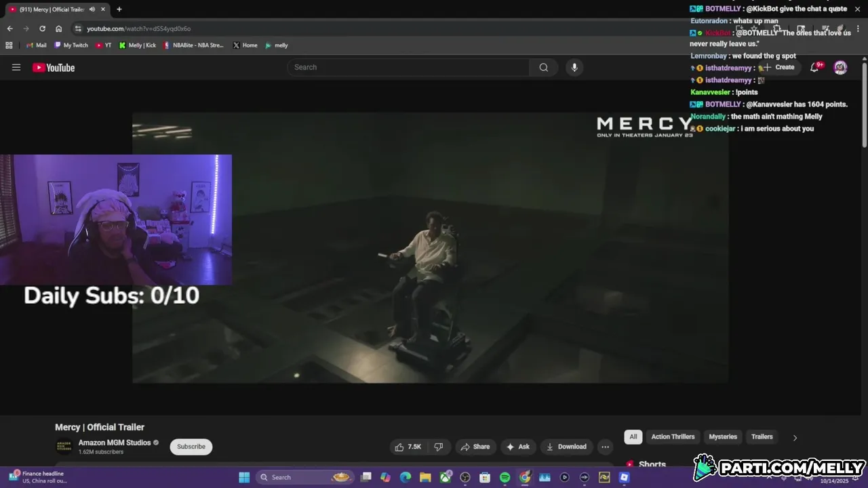
Task: Open the Xbox app on the taskbar
Action: (446, 477)
